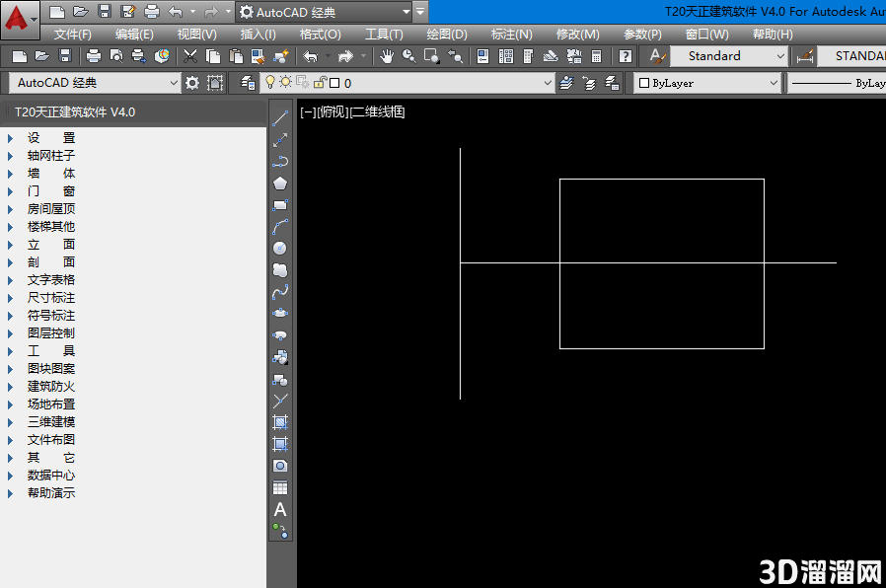Screen dimensions: 886x588
Task: Select the Revision Cloud tool
Action: [280, 270]
